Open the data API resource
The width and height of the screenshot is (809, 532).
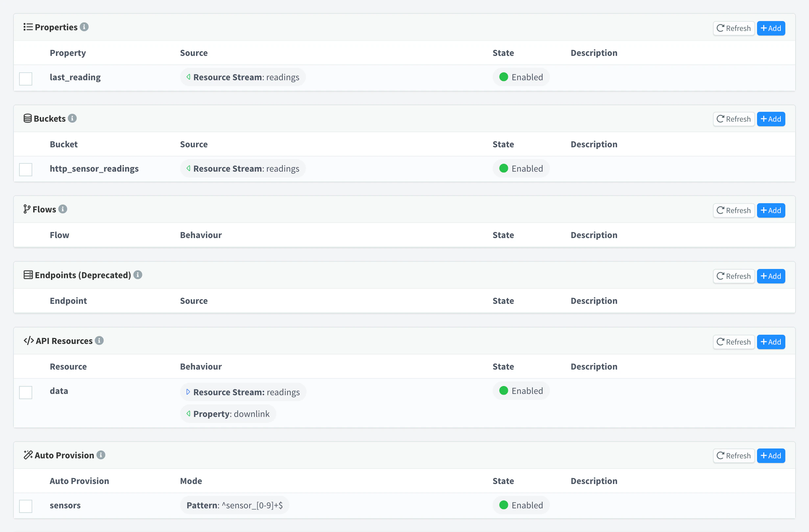pyautogui.click(x=59, y=391)
